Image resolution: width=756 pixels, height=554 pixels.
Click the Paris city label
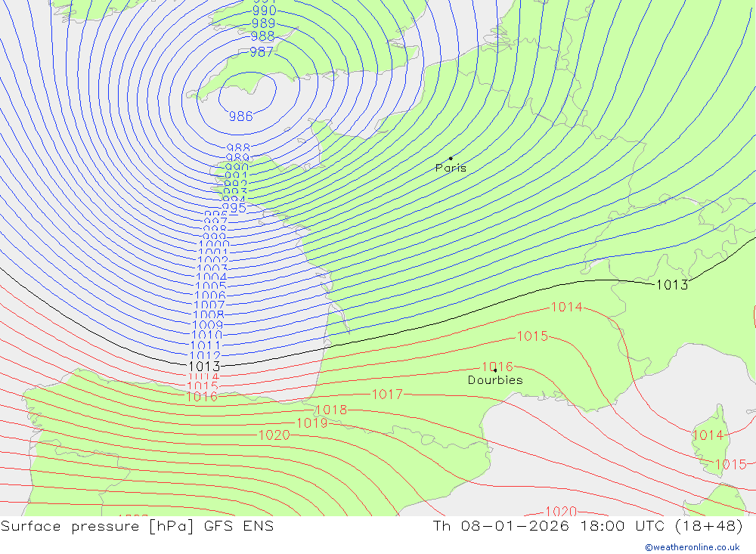(x=451, y=168)
